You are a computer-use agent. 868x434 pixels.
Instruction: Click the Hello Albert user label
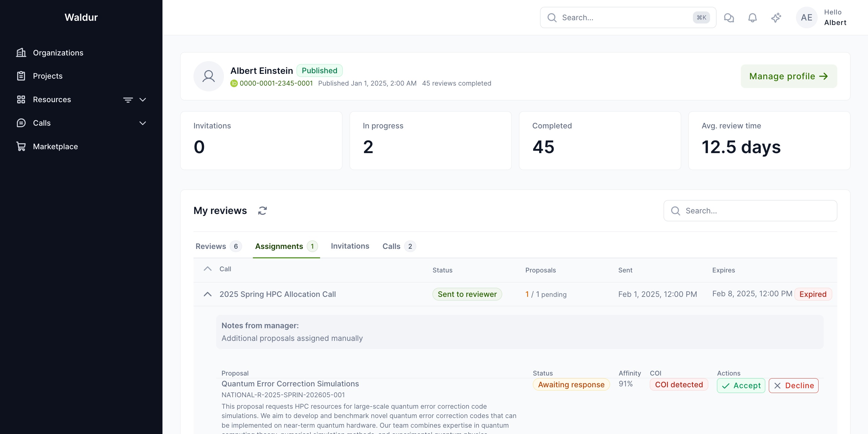(835, 17)
